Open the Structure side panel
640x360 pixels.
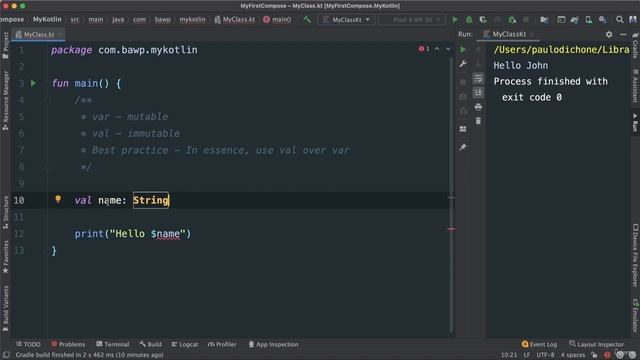pyautogui.click(x=5, y=212)
